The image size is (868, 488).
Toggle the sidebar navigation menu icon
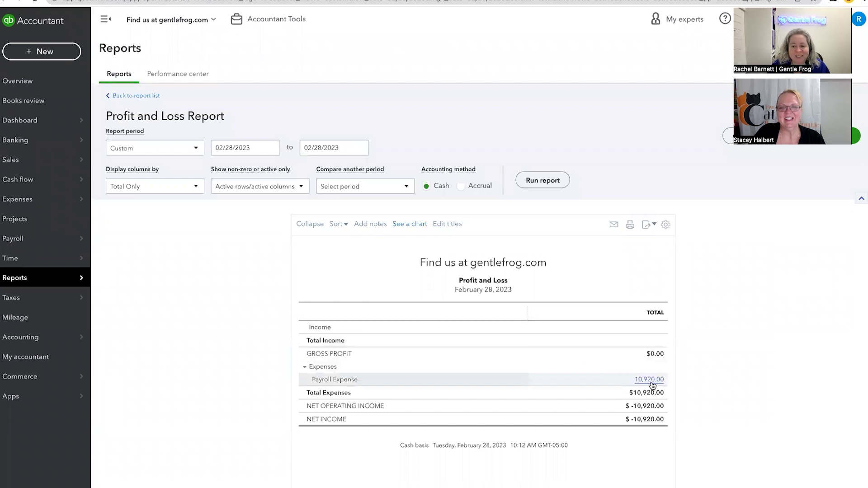(106, 19)
